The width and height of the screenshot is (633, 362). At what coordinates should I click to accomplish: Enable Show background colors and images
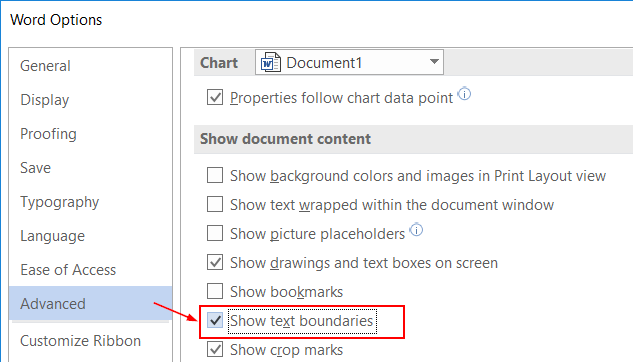[215, 176]
